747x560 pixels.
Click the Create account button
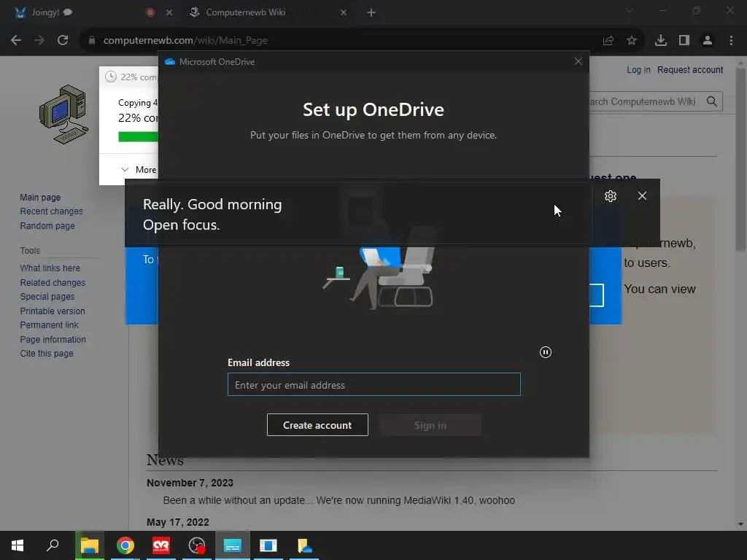pyautogui.click(x=317, y=425)
